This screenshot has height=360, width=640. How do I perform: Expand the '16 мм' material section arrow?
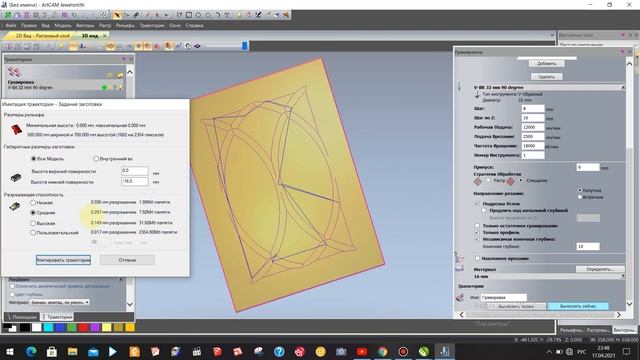coord(623,276)
